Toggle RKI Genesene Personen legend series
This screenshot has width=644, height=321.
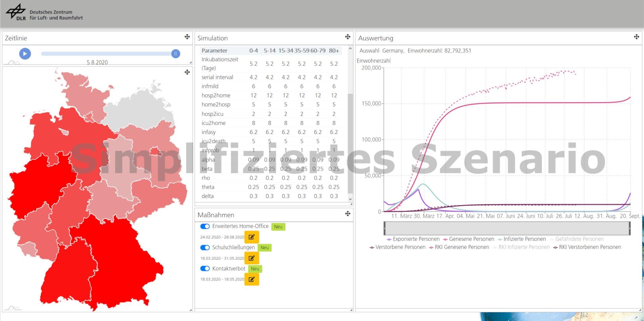[x=459, y=247]
